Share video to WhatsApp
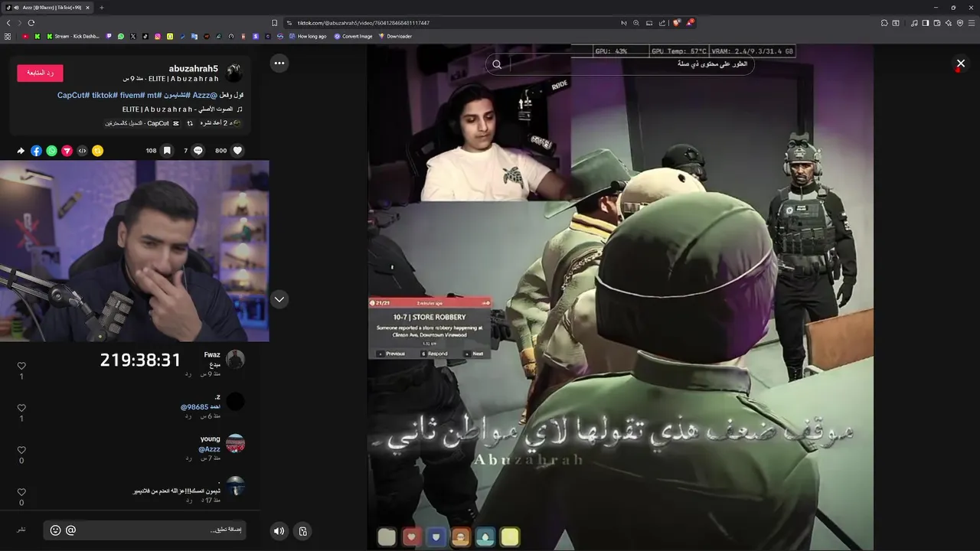Viewport: 980px width, 551px height. click(x=51, y=151)
